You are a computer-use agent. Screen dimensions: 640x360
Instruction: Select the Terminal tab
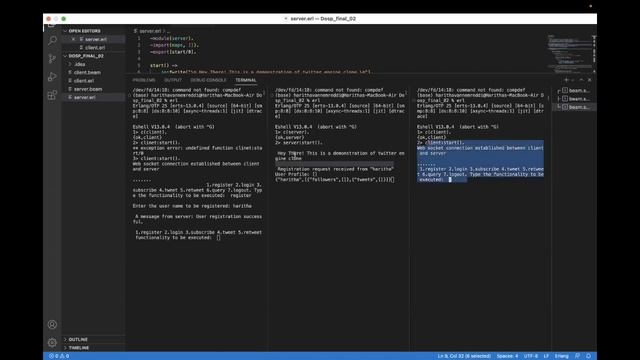[246, 80]
